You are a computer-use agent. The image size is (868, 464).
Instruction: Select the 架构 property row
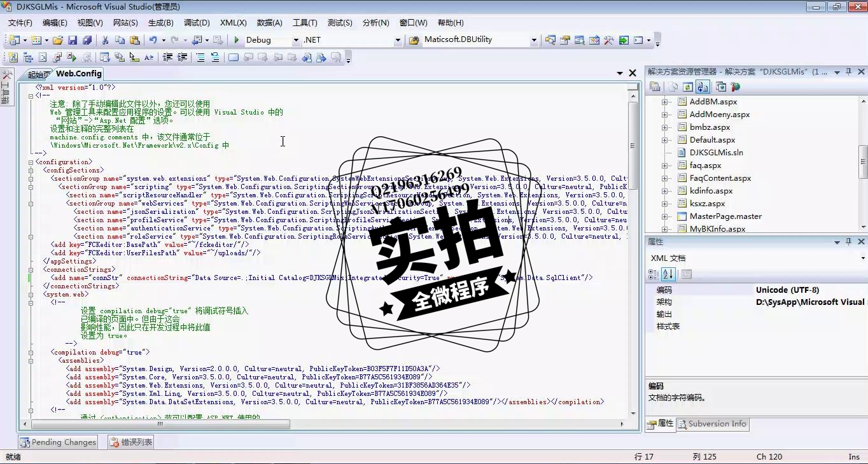[x=757, y=302]
